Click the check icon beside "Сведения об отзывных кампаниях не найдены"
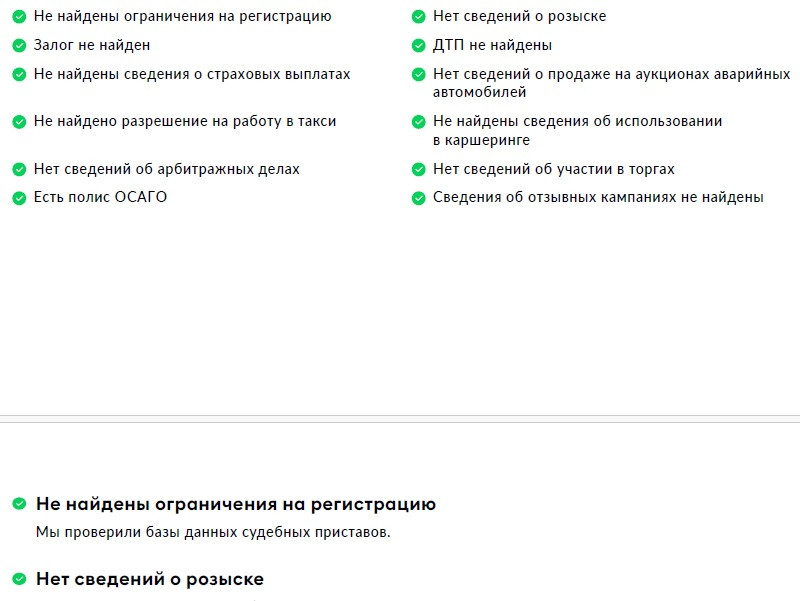800x601 pixels. 419,198
